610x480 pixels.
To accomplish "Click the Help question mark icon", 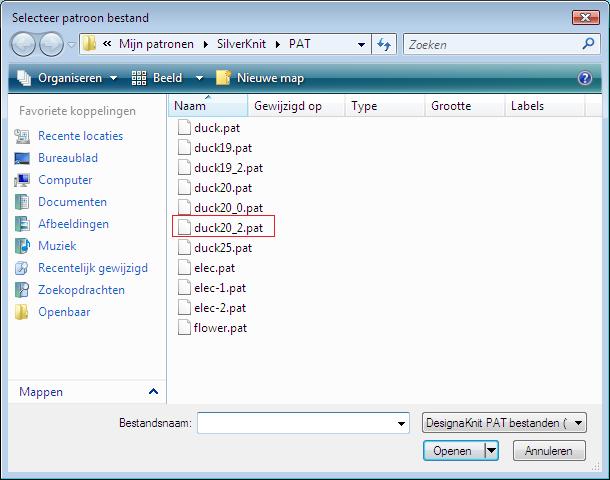I will click(x=585, y=78).
